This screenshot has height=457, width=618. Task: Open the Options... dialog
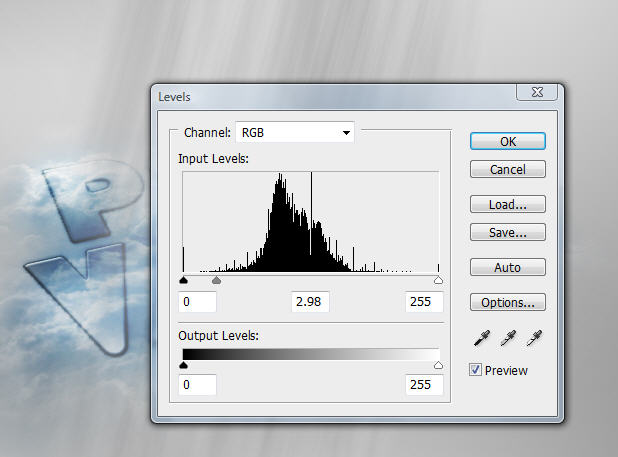pyautogui.click(x=508, y=303)
